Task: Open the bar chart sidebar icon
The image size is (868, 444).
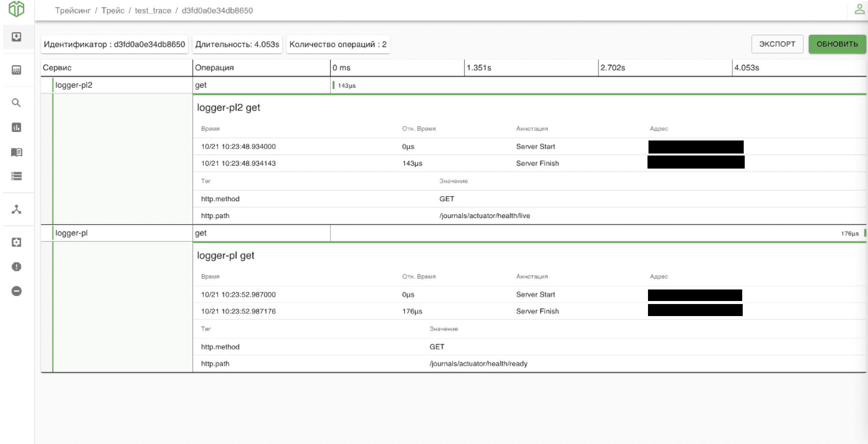Action: [17, 127]
